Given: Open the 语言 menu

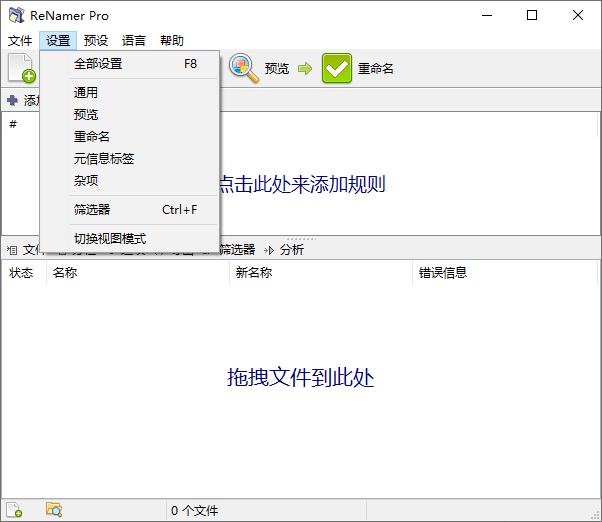Looking at the screenshot, I should coord(134,40).
